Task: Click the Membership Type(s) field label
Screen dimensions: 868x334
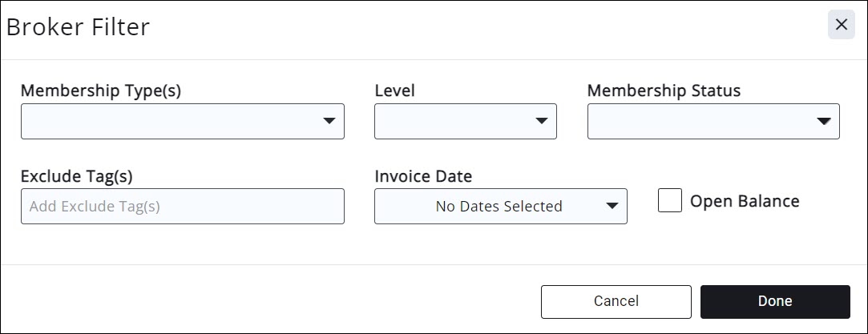Action: tap(101, 91)
